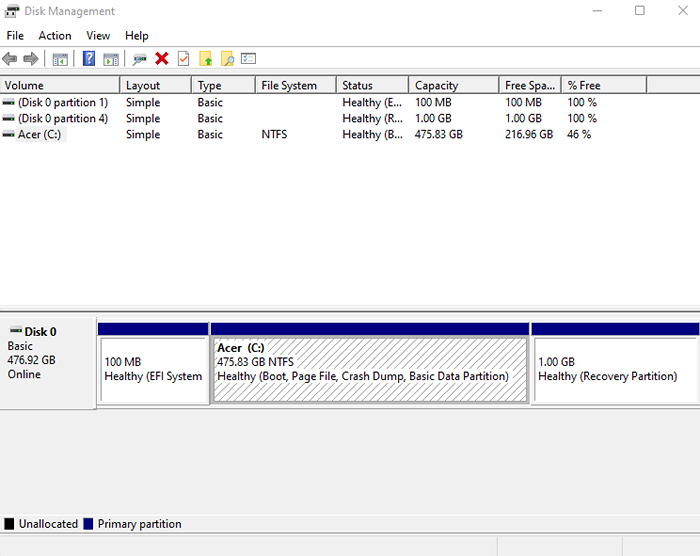Open the File menu
Screen dimensions: 700x556
(15, 36)
